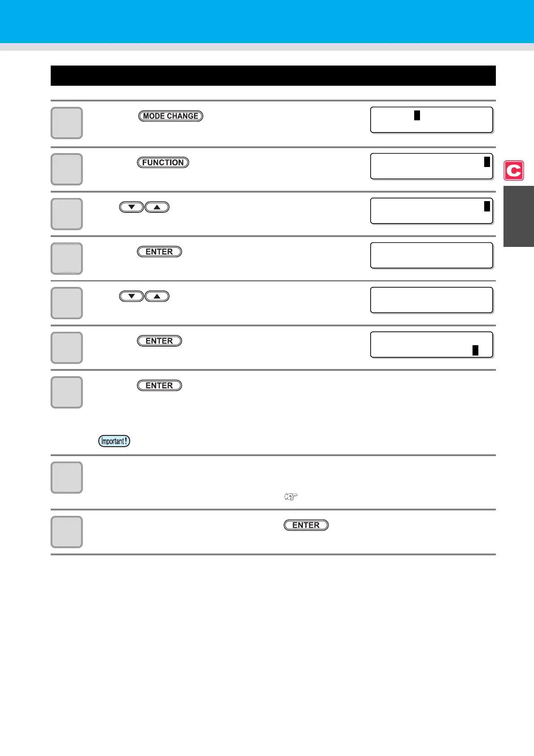534x756 pixels.
Task: Click the ENTER key just above the Important badge
Action: [x=159, y=386]
